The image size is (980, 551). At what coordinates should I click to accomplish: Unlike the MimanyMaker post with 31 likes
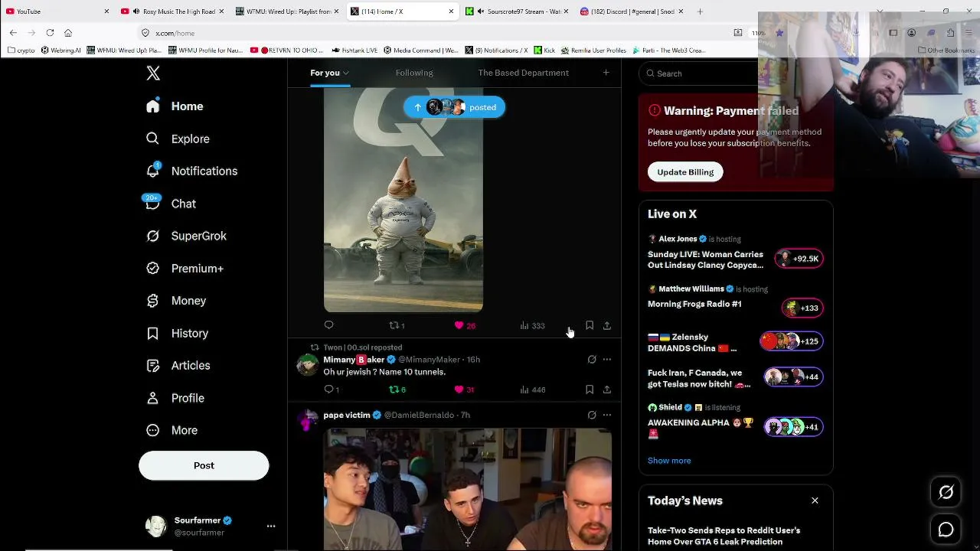coord(465,390)
